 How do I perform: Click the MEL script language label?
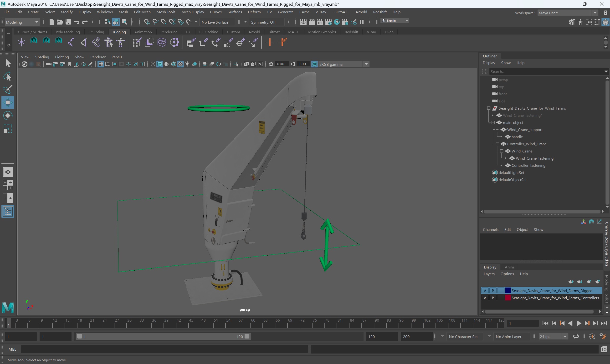12,349
